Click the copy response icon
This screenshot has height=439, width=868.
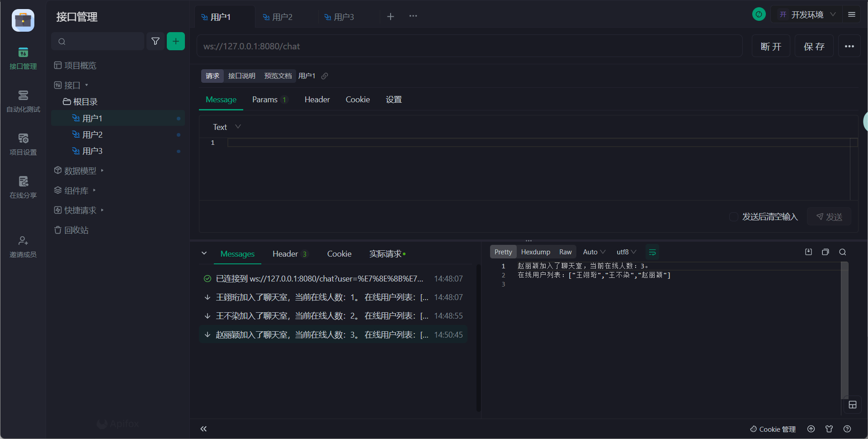(x=826, y=252)
